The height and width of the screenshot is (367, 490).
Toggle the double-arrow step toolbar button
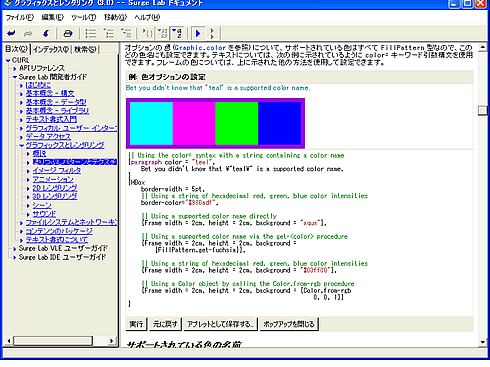pos(212,33)
